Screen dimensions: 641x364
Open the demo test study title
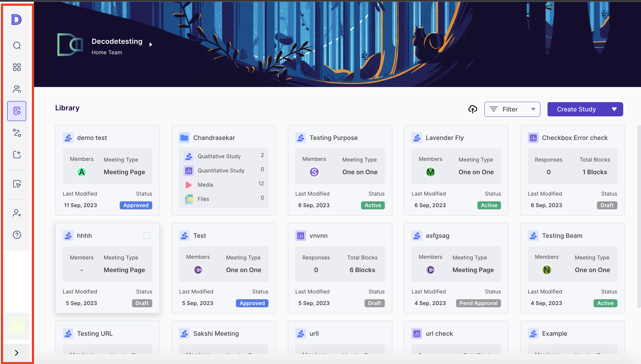tap(92, 138)
